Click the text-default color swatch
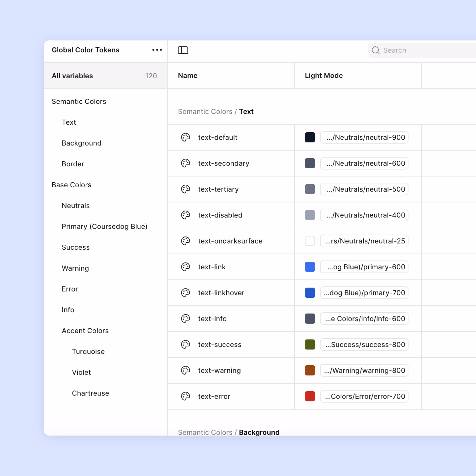The width and height of the screenshot is (476, 476). (x=310, y=138)
